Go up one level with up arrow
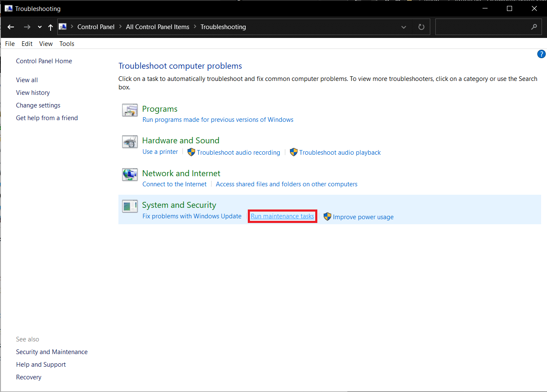547x392 pixels. point(51,27)
